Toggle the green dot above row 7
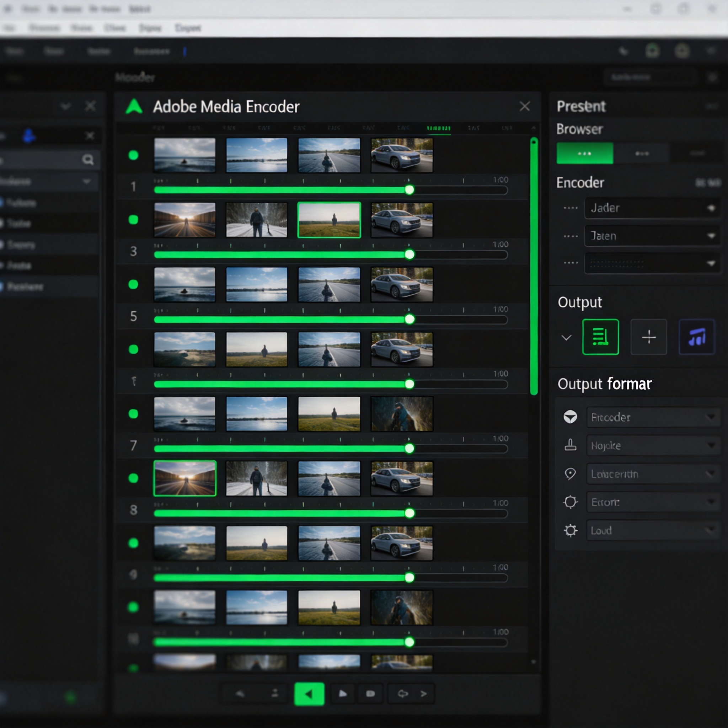Viewport: 728px width, 728px height. tap(133, 414)
